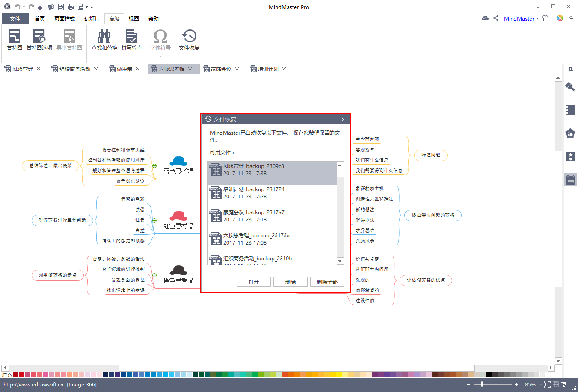Viewport: 578px width, 392px height.
Task: Switch to the 帮助 (Help) ribbon tab
Action: point(154,18)
